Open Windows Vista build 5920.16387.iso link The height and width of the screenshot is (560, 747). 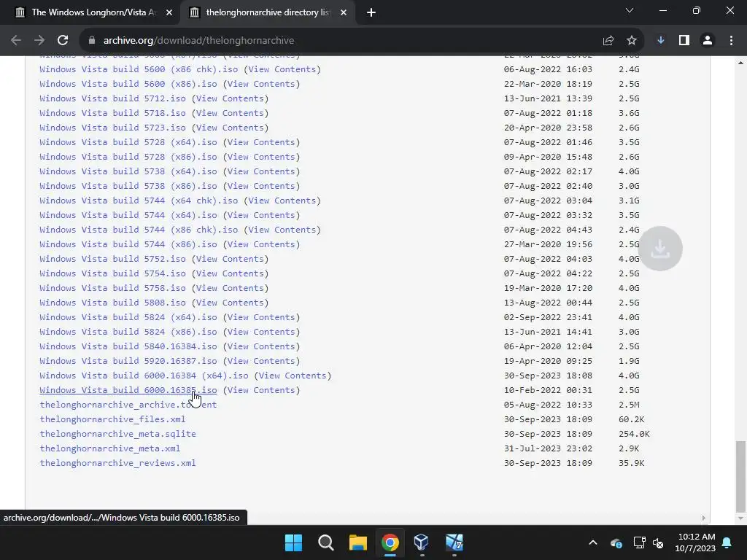click(128, 361)
